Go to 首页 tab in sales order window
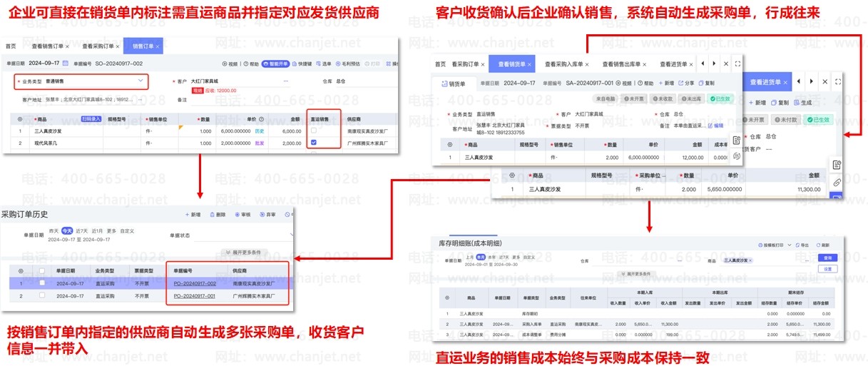 (11, 46)
